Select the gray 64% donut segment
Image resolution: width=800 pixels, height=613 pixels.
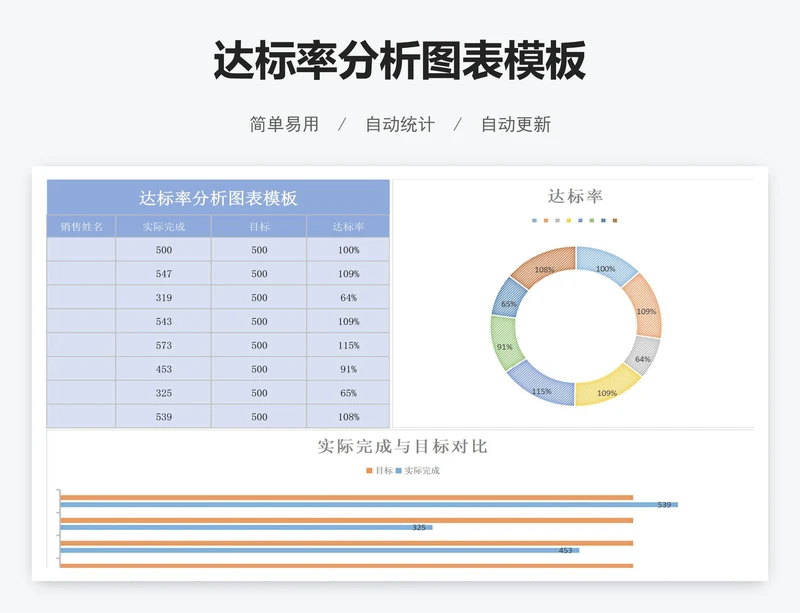click(644, 357)
